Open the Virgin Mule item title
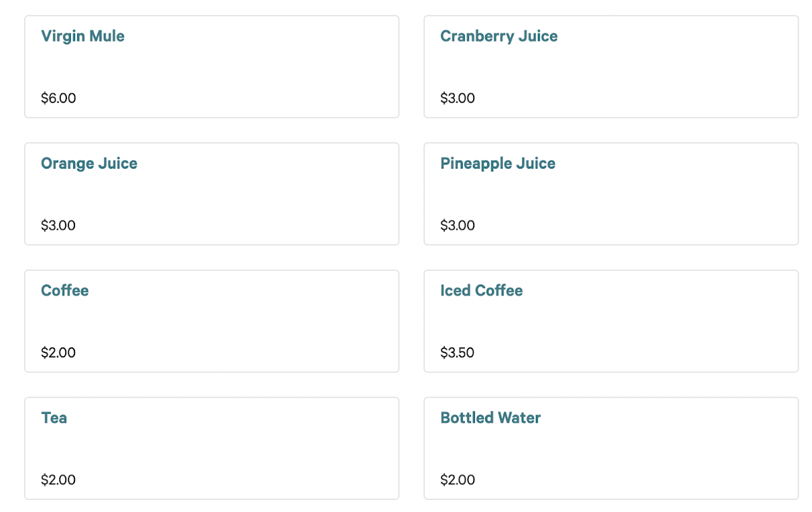The width and height of the screenshot is (812, 512). tap(83, 37)
